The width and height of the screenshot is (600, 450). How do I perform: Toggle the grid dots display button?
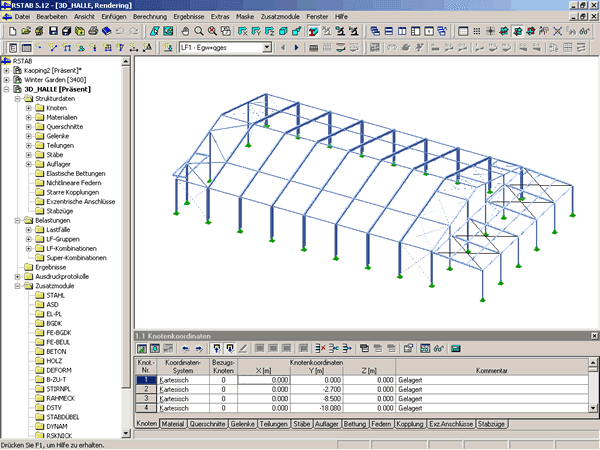tap(477, 31)
